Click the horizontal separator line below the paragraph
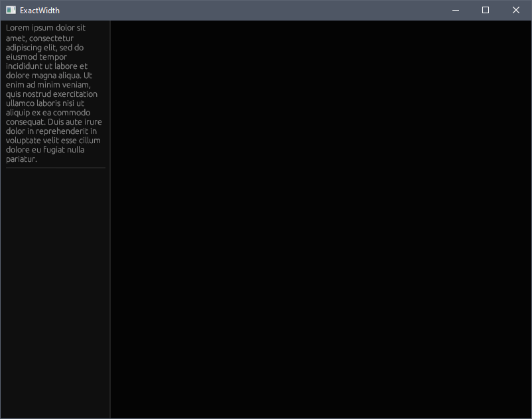The height and width of the screenshot is (419, 532). pyautogui.click(x=55, y=168)
